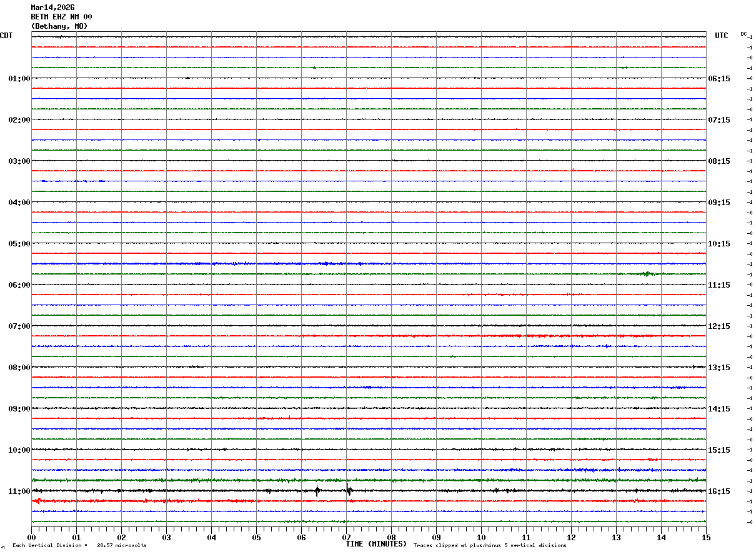Click the 12:15 UTC time label
Viewport: 756px width, 554px height.
[x=719, y=326]
